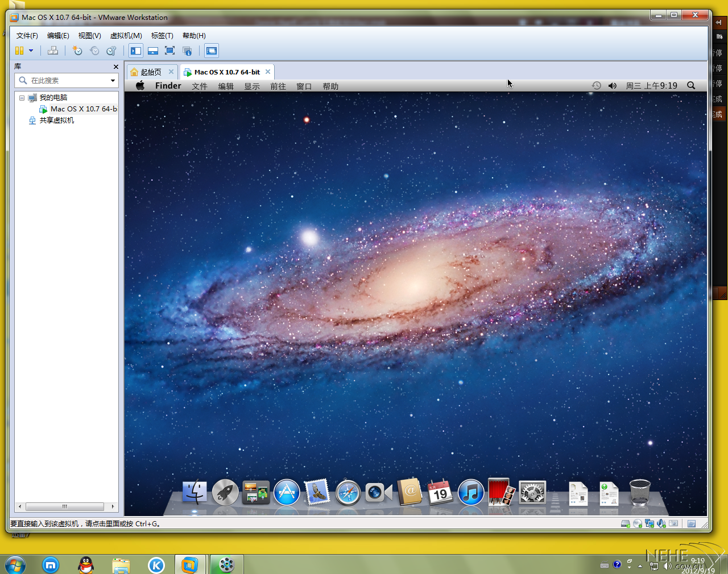Open the power options dropdown arrow
Screen dimensions: 728x574
tap(31, 51)
